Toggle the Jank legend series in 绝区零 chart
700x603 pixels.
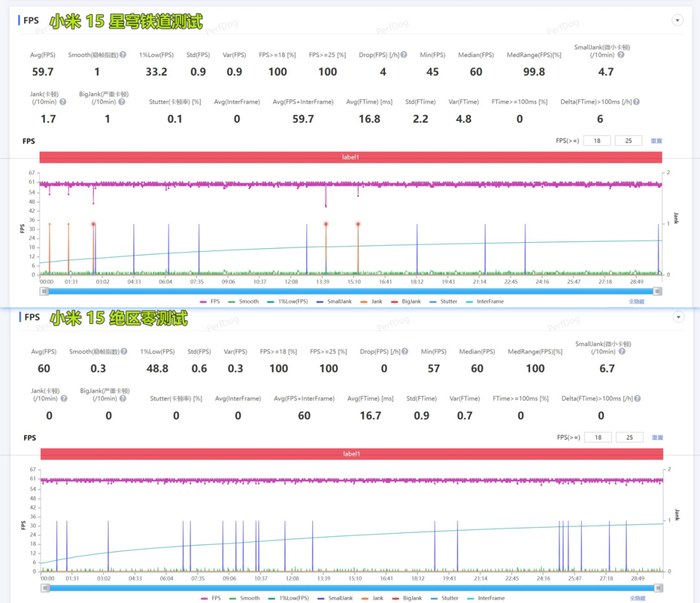[x=372, y=598]
